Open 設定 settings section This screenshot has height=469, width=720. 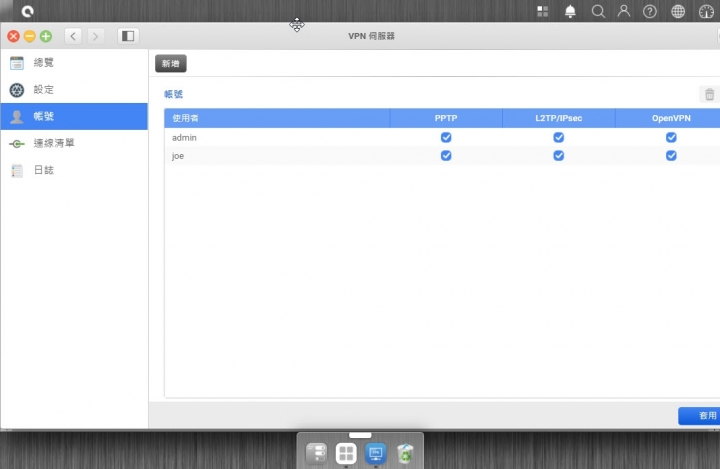(x=74, y=90)
